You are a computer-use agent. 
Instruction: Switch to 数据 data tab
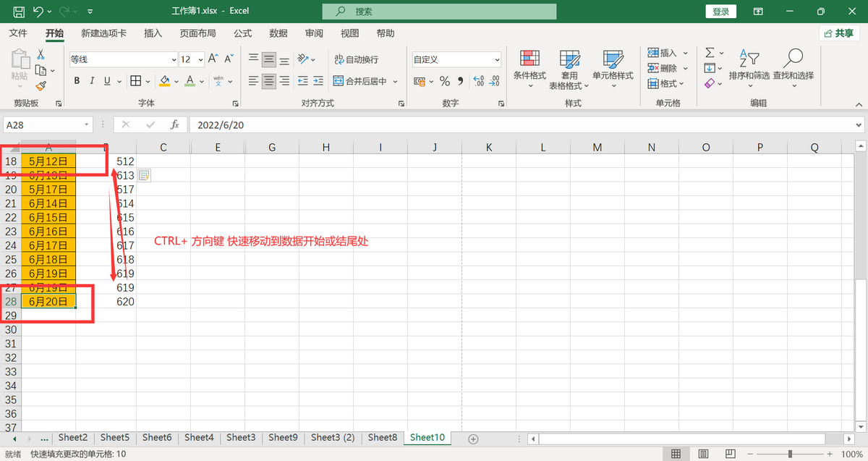[x=278, y=33]
